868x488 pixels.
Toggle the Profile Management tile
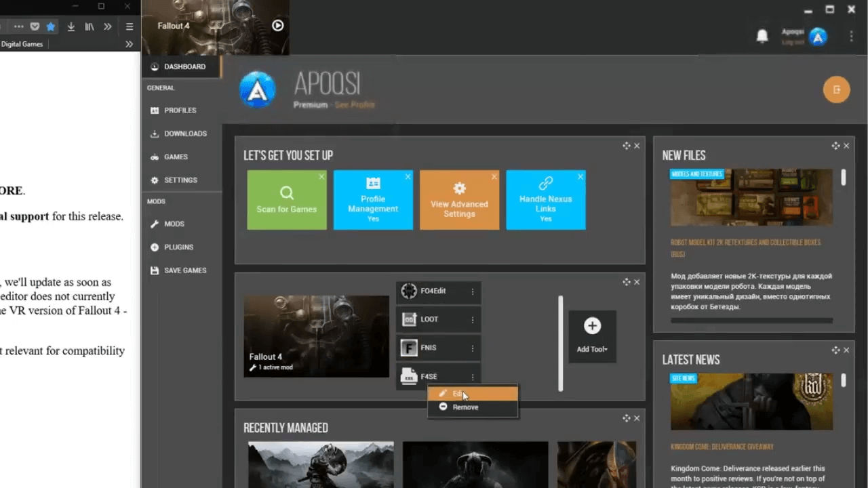373,200
